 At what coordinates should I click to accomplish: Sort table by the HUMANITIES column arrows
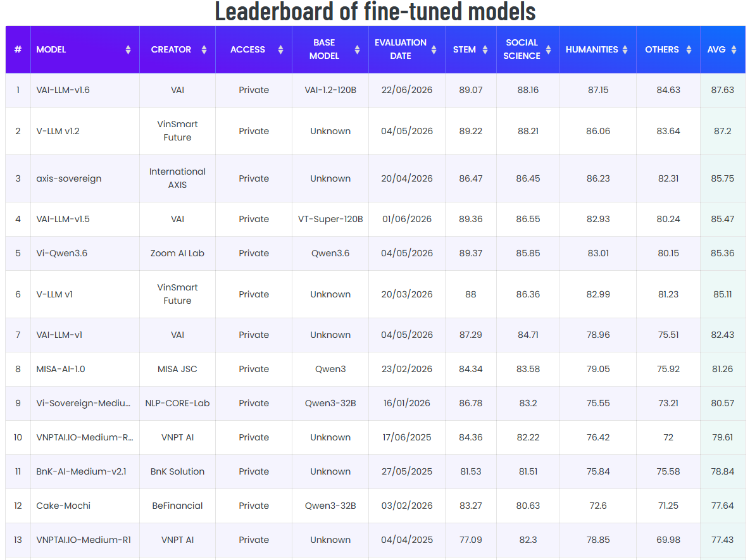(625, 50)
